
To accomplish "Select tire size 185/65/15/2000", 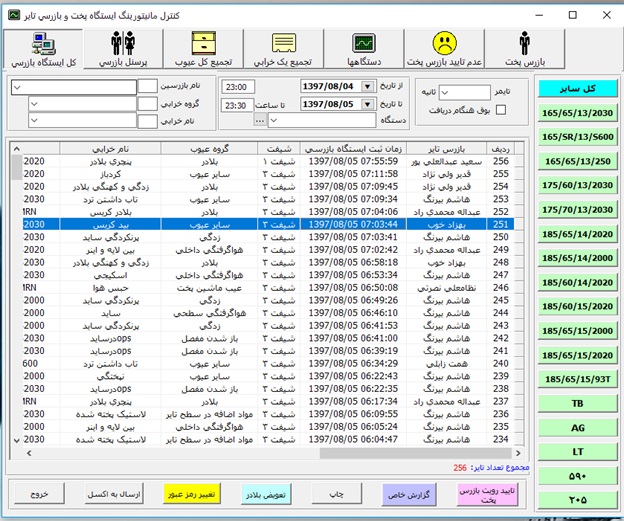I will point(577,331).
